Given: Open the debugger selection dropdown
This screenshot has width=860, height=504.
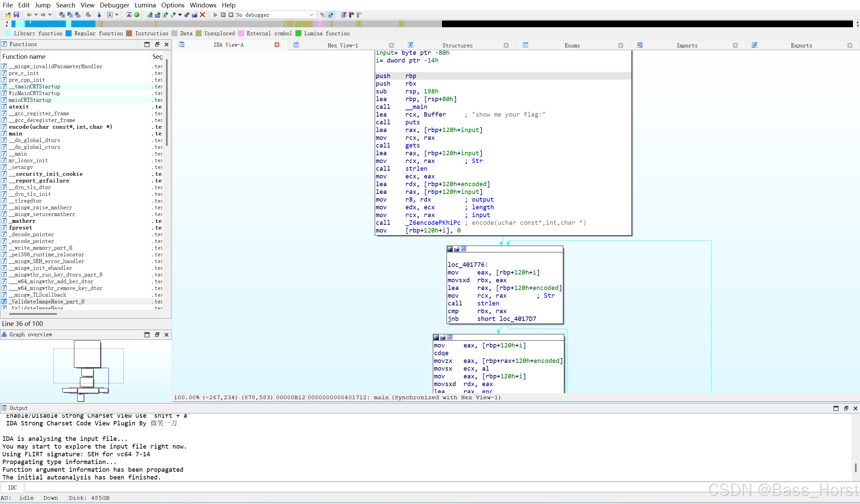Looking at the screenshot, I should point(311,15).
